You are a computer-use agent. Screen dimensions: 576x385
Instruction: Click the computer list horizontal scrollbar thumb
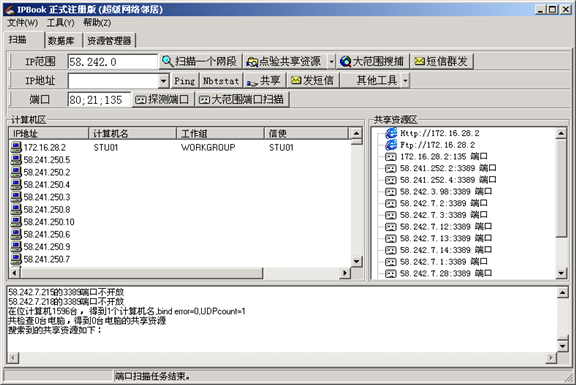point(142,273)
